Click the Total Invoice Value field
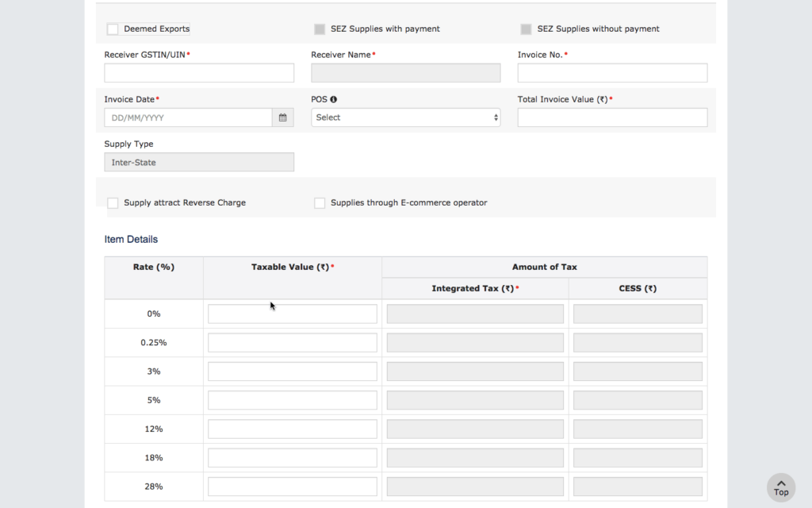Viewport: 812px width, 508px height. pyautogui.click(x=611, y=117)
